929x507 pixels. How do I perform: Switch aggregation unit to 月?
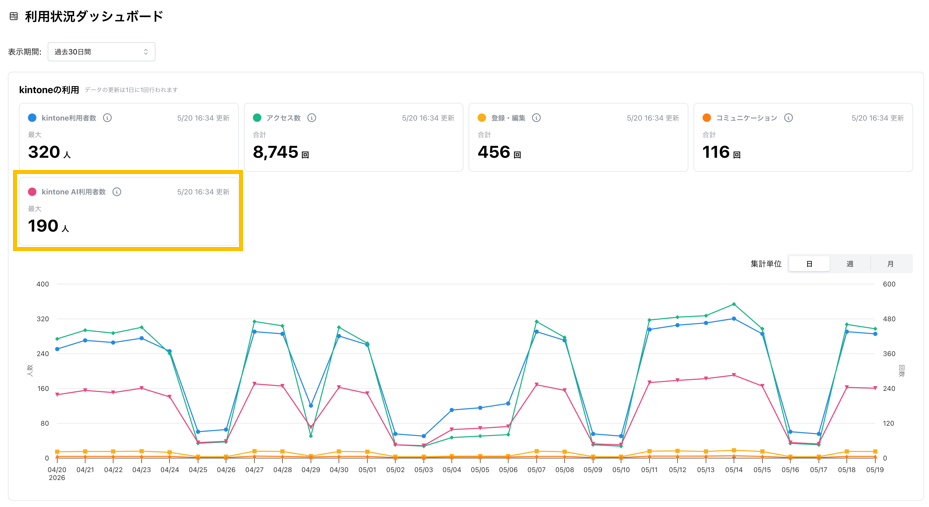pos(890,264)
